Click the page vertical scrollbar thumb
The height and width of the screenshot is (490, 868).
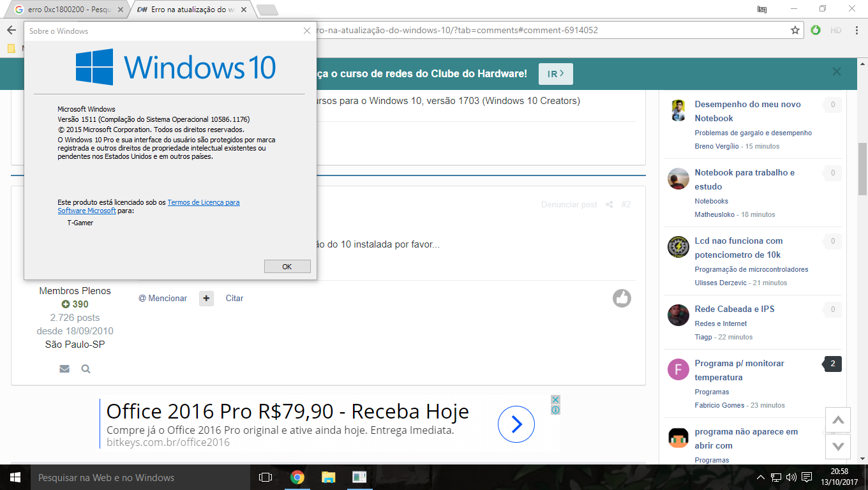(862, 170)
